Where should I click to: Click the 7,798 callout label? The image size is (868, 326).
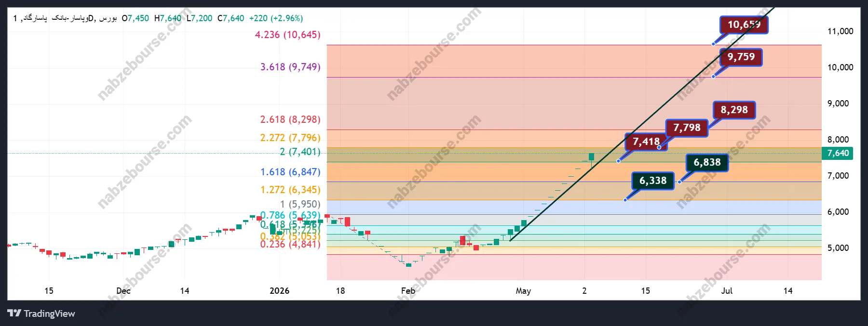(687, 128)
